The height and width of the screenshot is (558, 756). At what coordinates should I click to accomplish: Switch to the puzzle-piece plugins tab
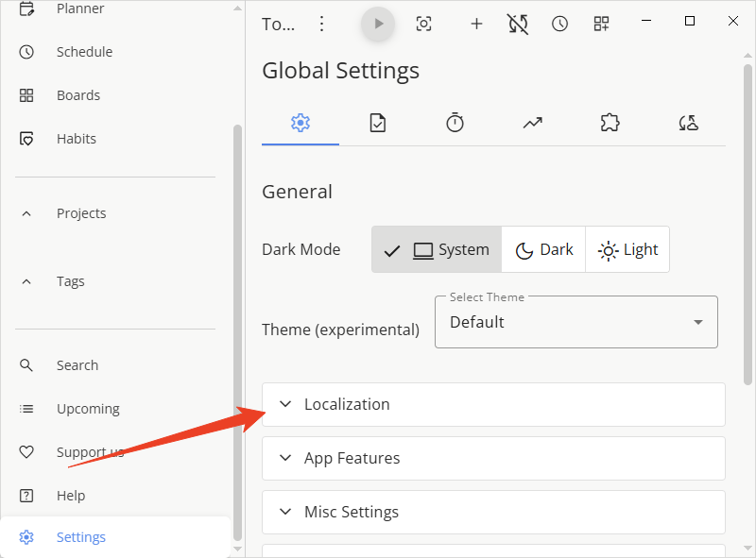coord(610,122)
